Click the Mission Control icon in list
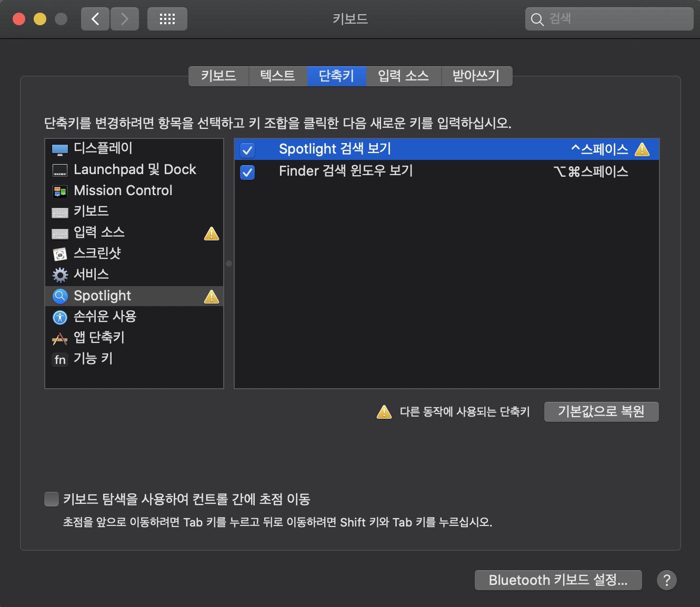Image resolution: width=700 pixels, height=607 pixels. click(60, 191)
